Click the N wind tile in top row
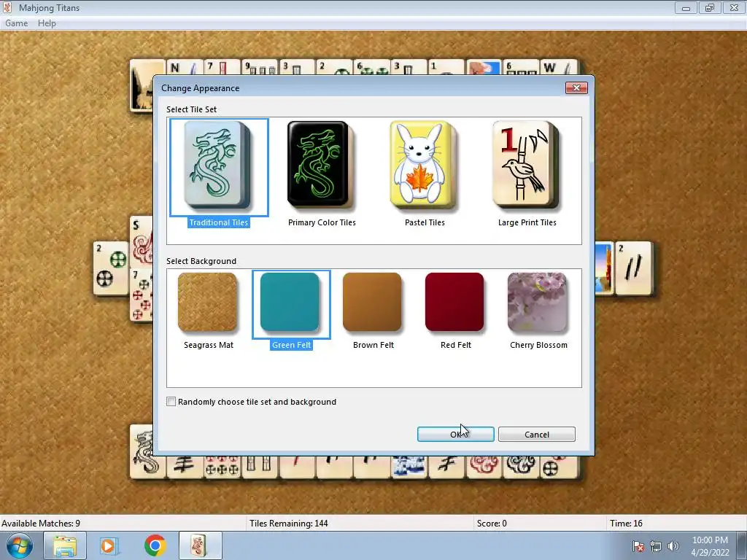 coord(185,68)
